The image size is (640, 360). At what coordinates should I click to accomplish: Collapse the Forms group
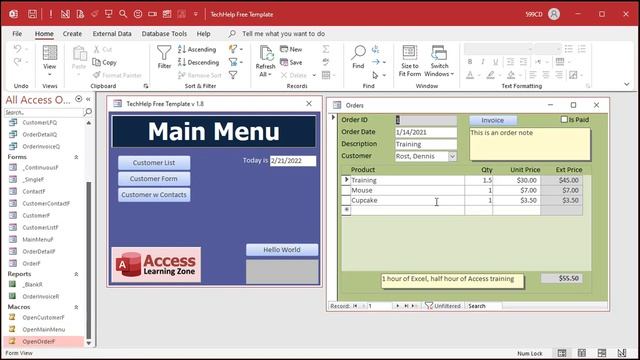76,157
